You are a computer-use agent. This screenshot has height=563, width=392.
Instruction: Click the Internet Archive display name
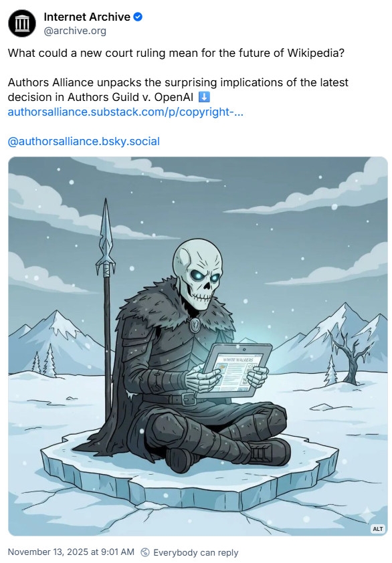coord(87,17)
